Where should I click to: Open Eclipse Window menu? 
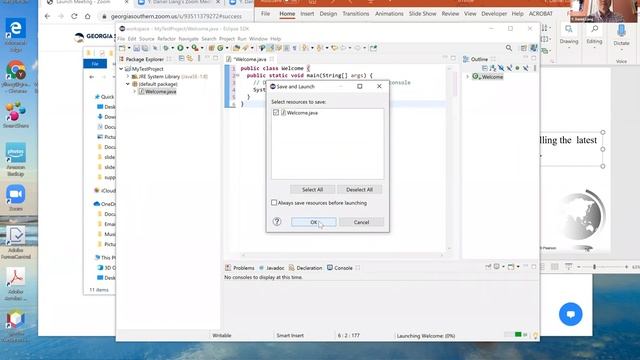click(x=258, y=39)
